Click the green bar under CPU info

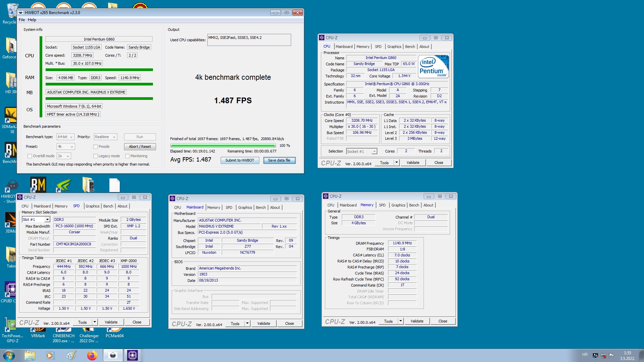coord(99,70)
